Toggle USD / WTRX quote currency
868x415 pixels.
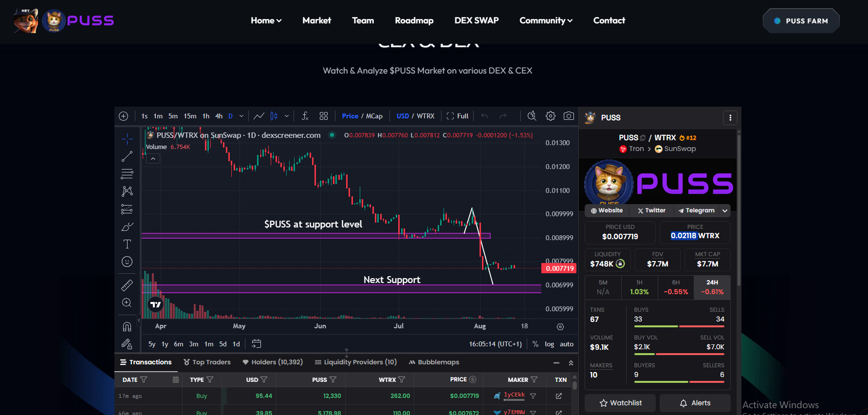pyautogui.click(x=415, y=116)
